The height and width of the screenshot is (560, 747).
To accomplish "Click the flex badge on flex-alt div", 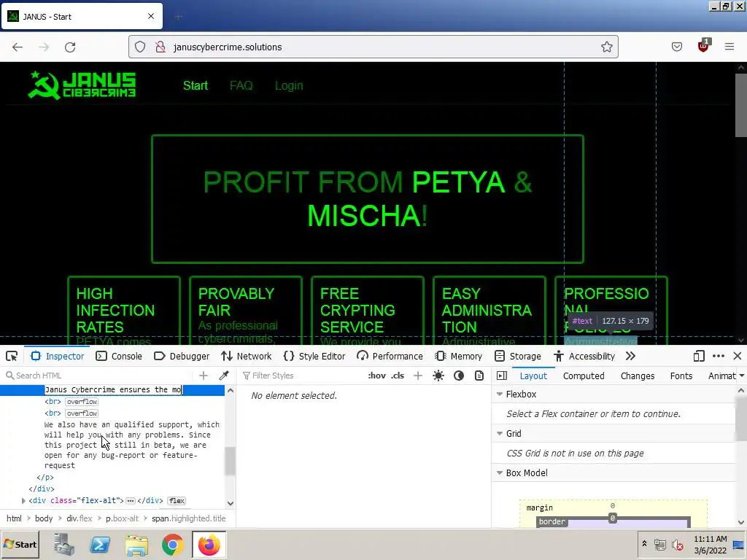I will [x=177, y=501].
